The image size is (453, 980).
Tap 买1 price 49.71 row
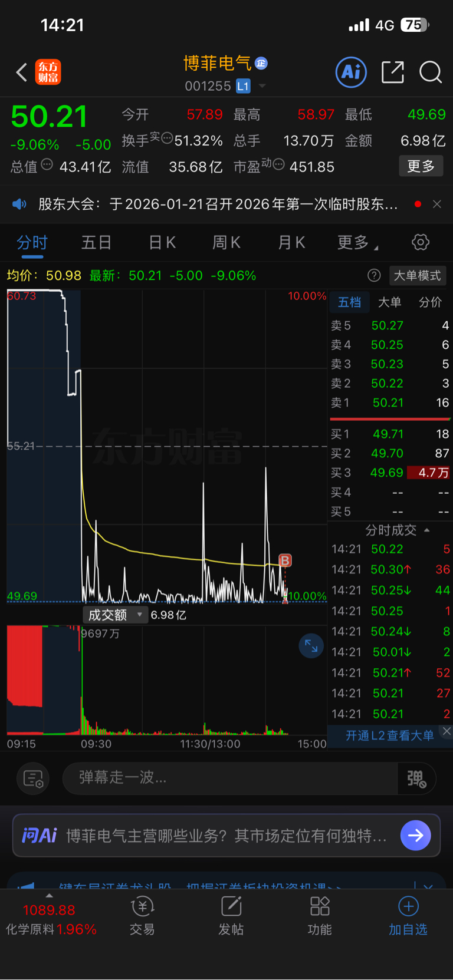[x=390, y=434]
